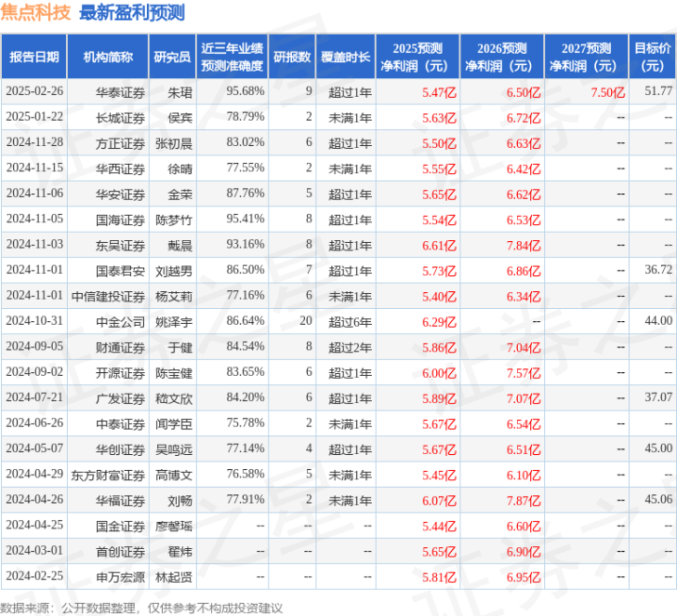Click accuracy value 95.68%
Screen dimensions: 677x616
click(x=245, y=91)
